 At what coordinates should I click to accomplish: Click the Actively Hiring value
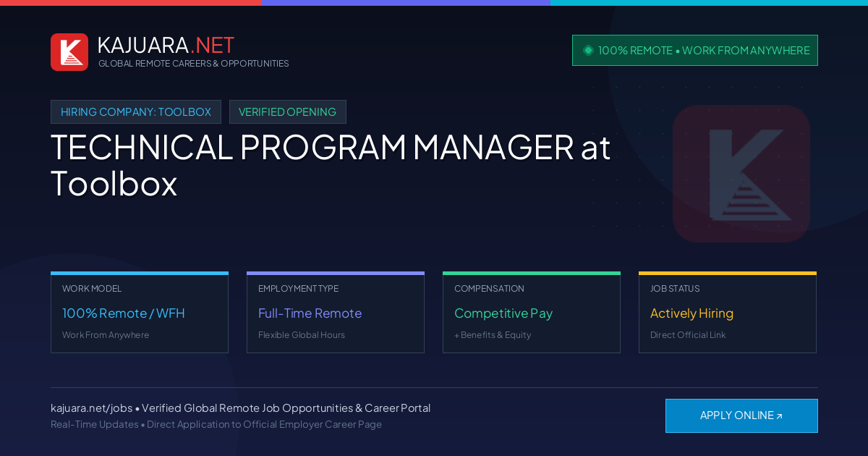pyautogui.click(x=692, y=313)
